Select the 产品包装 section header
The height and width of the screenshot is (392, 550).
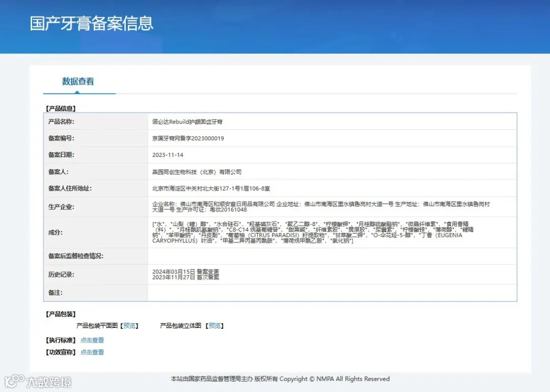click(x=61, y=314)
